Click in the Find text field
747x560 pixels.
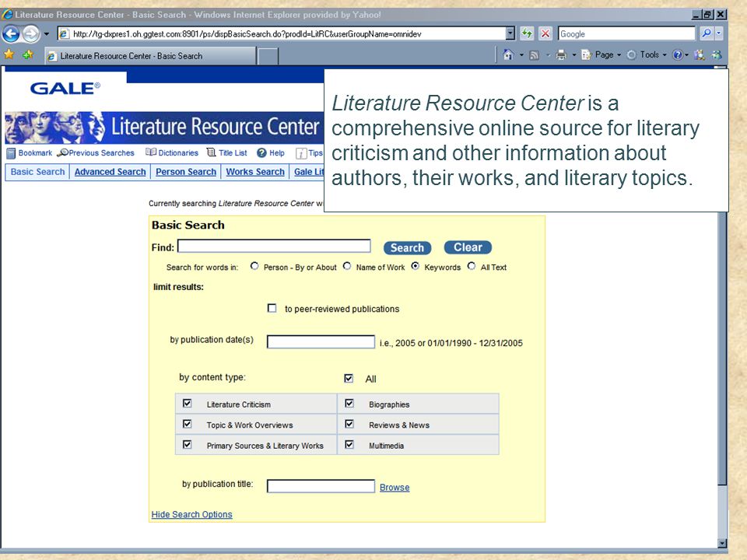[274, 247]
